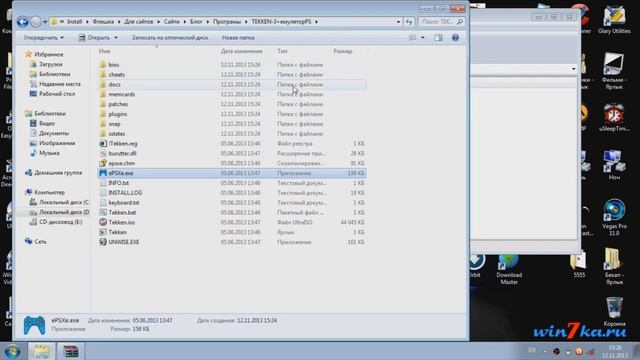
Task: Create a New folder (Новая папка)
Action: point(238,38)
